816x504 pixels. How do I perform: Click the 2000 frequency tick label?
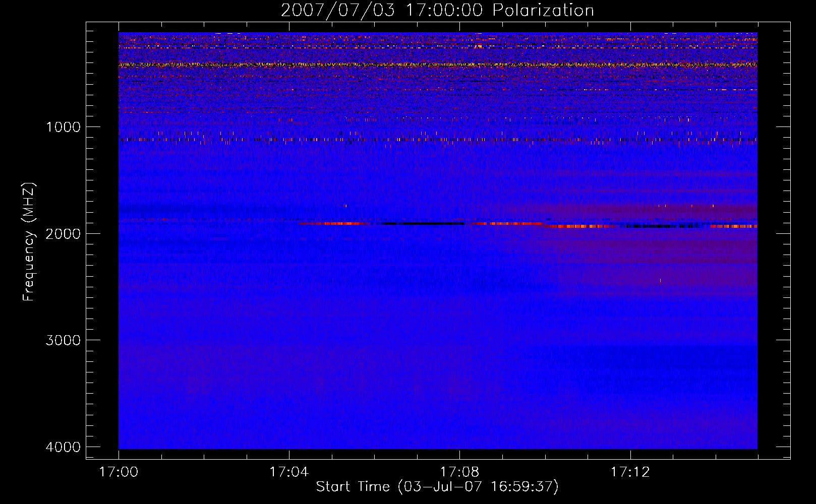tap(63, 233)
